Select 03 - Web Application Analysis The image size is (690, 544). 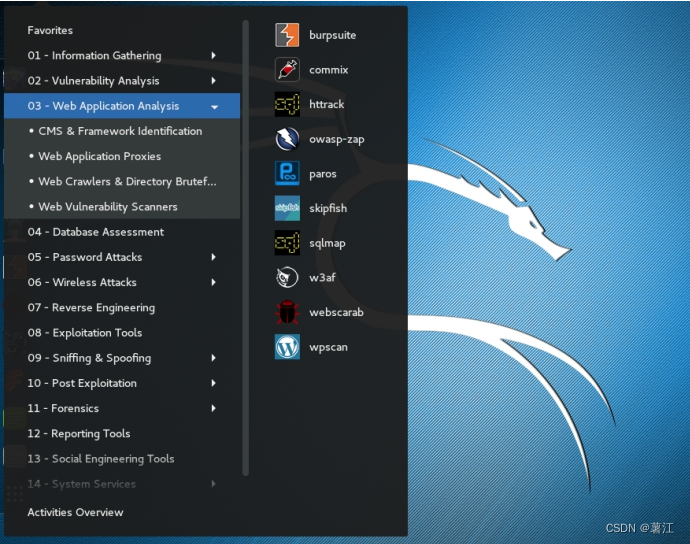click(122, 106)
